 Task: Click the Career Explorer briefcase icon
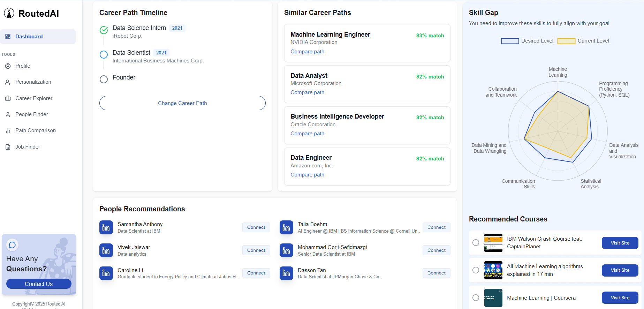click(8, 98)
